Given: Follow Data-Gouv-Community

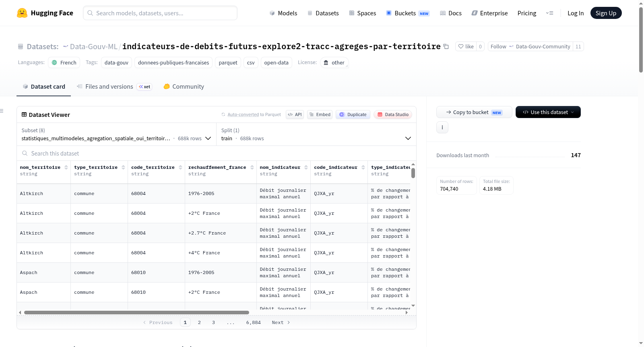Looking at the screenshot, I should coord(530,46).
